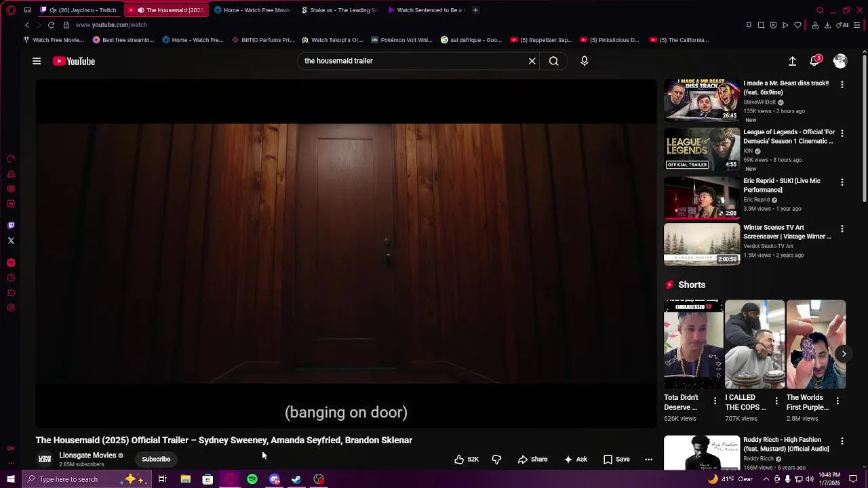This screenshot has width=868, height=488.
Task: Open options for Worlds First Purple short
Action: (837, 401)
